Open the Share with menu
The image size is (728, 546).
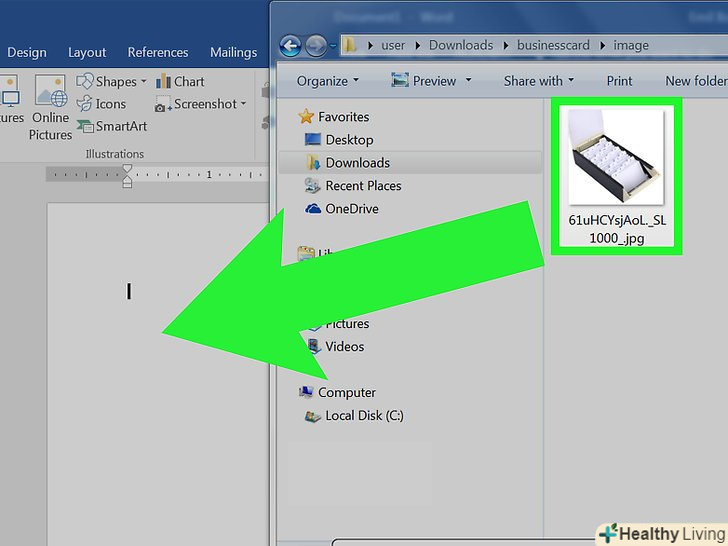pyautogui.click(x=539, y=81)
